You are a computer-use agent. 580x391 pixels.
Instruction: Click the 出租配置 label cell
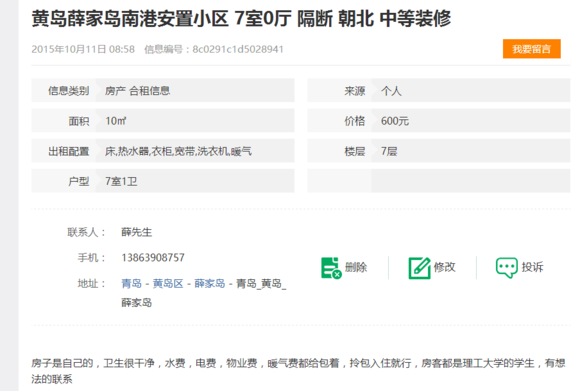coord(64,151)
